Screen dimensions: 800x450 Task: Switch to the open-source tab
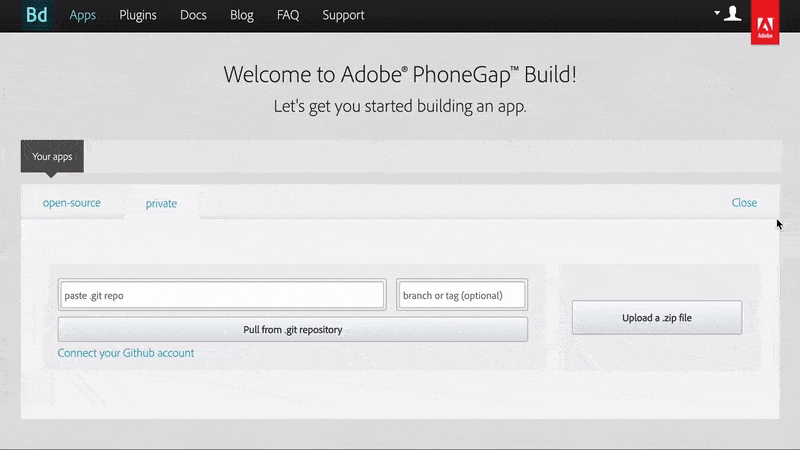pos(71,203)
